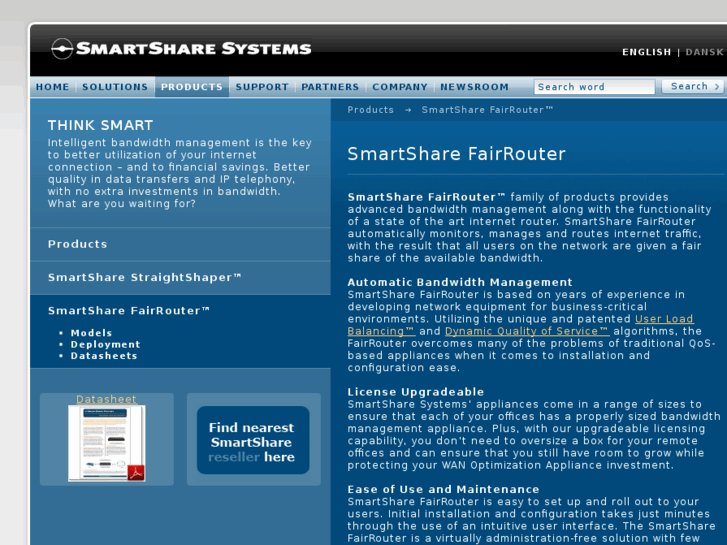Click into the Search word field

coord(594,87)
